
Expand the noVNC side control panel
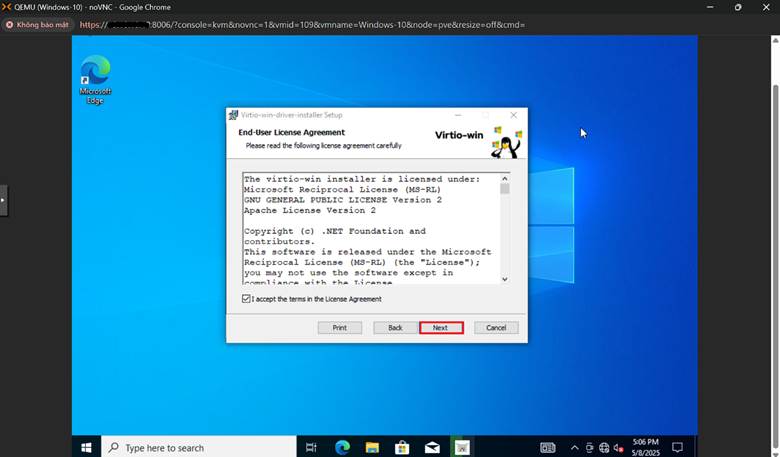click(3, 200)
